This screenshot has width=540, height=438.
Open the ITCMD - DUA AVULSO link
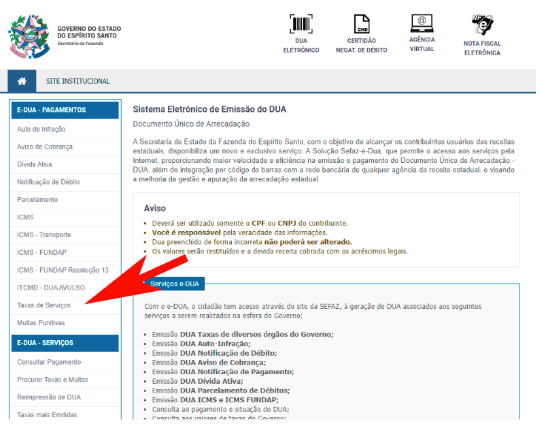pos(51,288)
